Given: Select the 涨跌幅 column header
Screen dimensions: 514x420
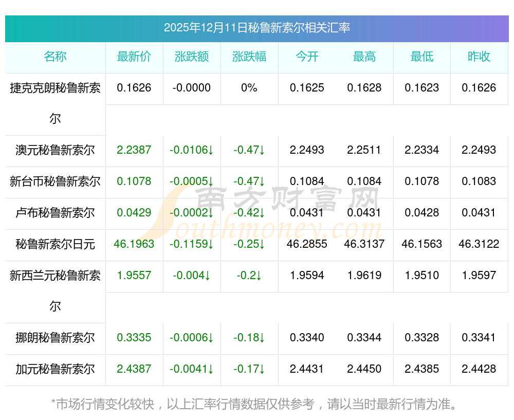Looking at the screenshot, I should coord(249,57).
